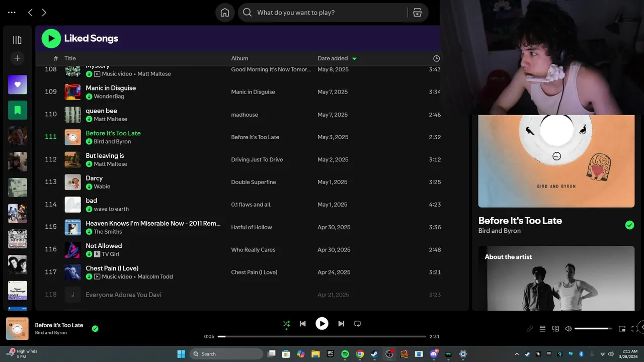Open artist wave to earth
The image size is (644, 362).
click(111, 209)
